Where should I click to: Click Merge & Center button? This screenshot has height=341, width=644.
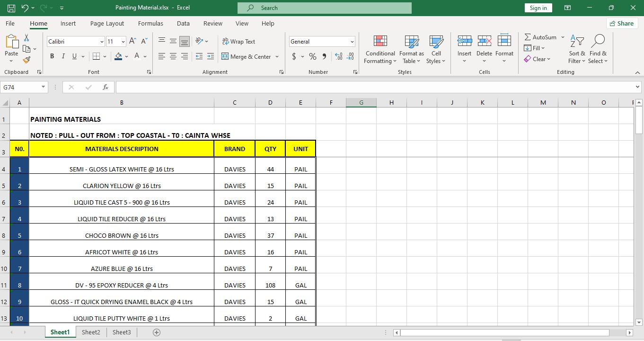point(246,56)
